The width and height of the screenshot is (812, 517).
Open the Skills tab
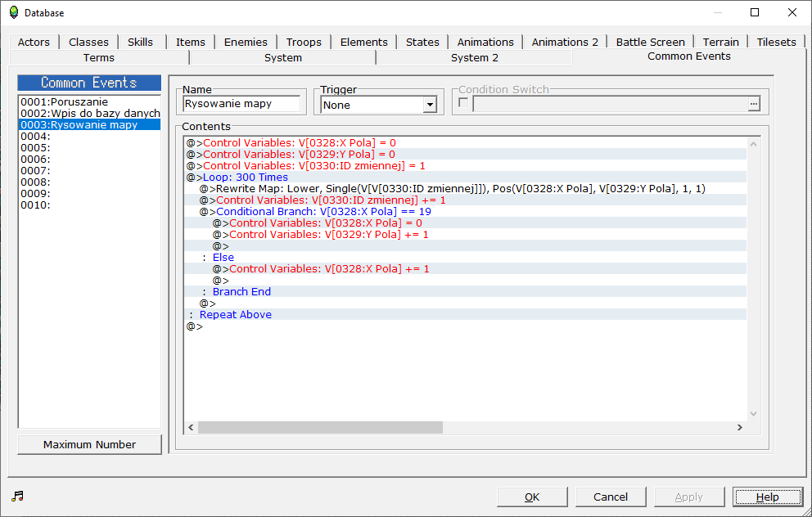[140, 42]
